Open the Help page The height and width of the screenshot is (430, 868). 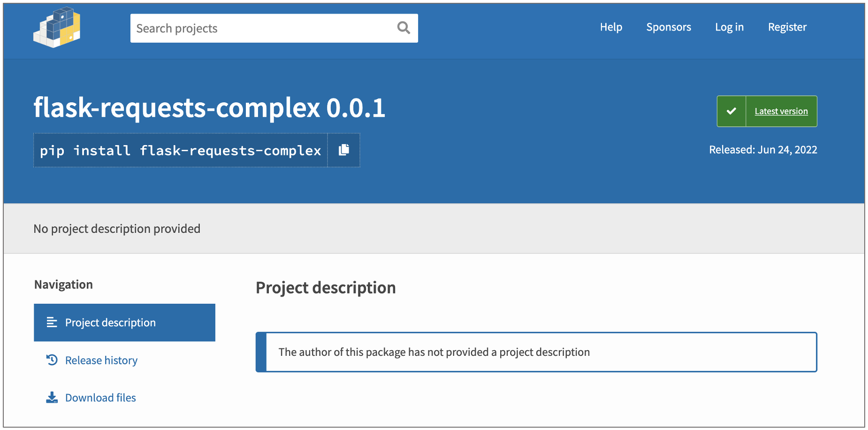[x=611, y=27]
